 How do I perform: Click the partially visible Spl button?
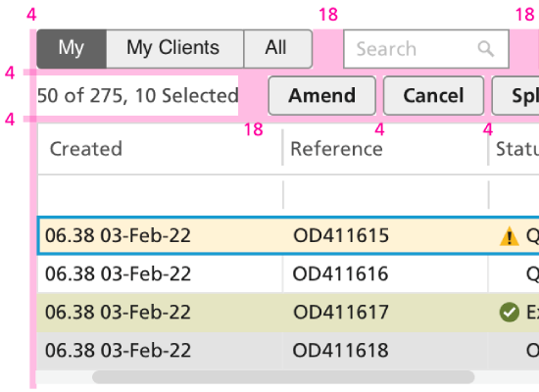point(515,96)
